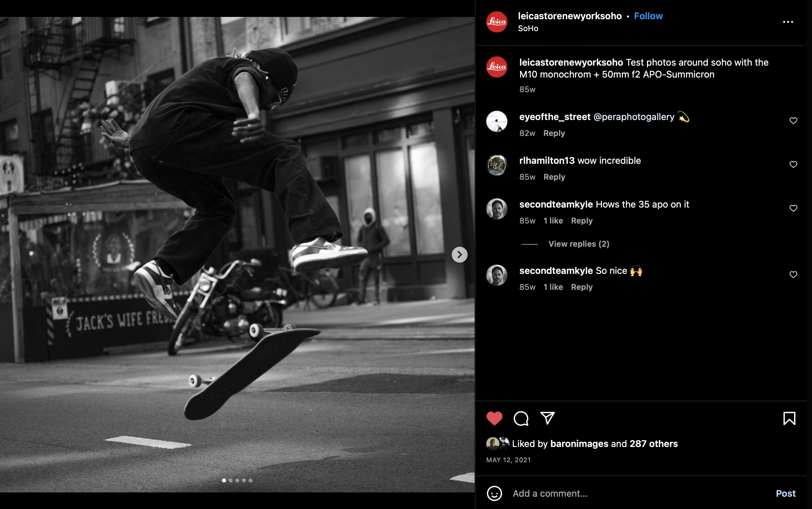The height and width of the screenshot is (509, 812).
Task: Jump to third carousel dot indicator
Action: pos(237,480)
